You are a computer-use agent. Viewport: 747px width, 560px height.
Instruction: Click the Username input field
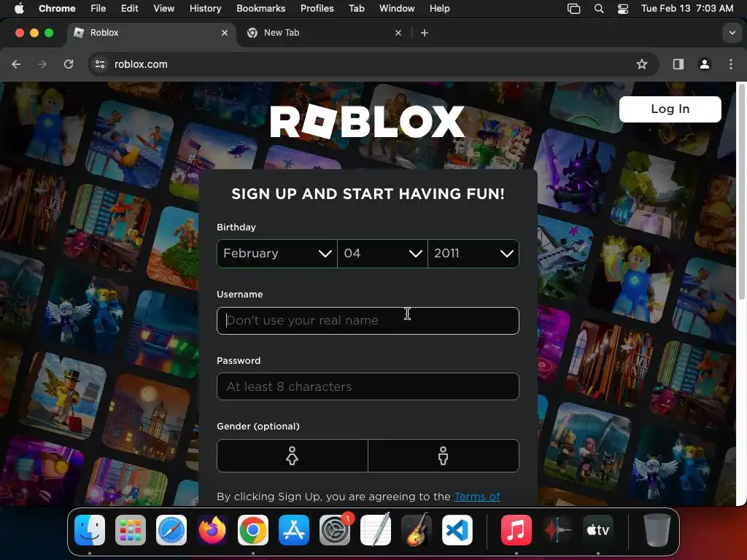(x=368, y=321)
